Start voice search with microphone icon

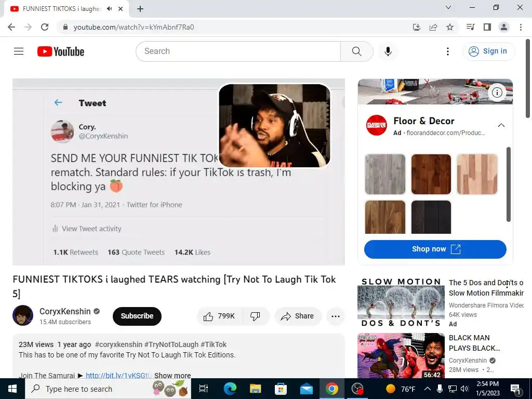(388, 51)
